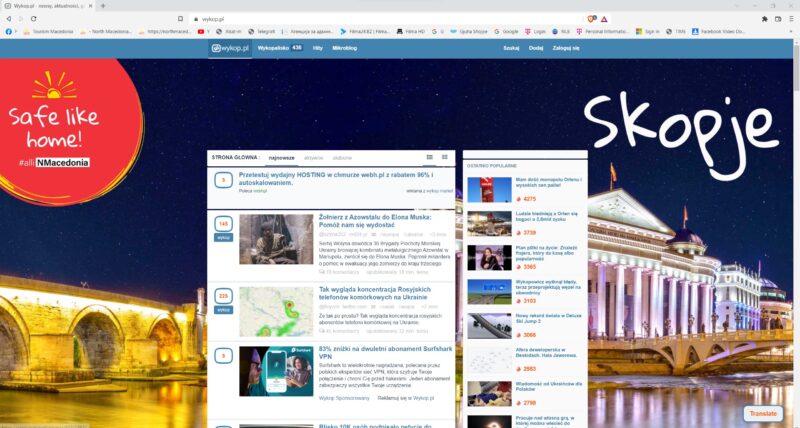Click the Translate button
The image size is (800, 428).
(x=762, y=413)
